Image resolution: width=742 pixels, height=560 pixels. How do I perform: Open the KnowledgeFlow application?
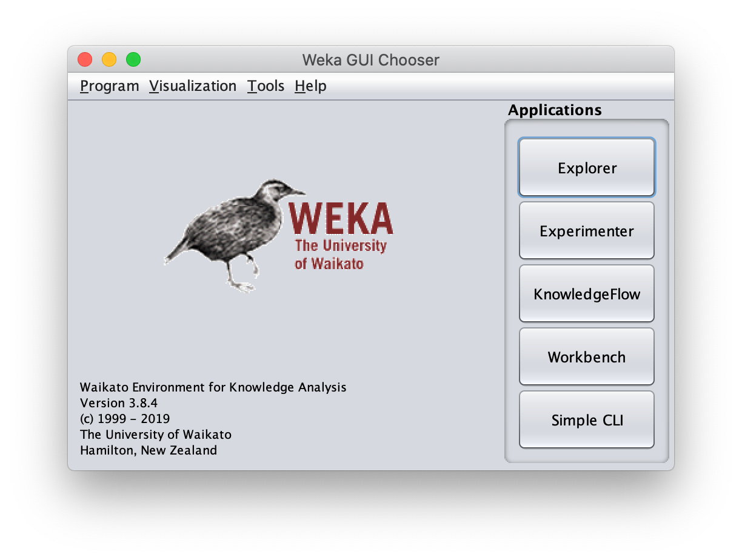587,294
